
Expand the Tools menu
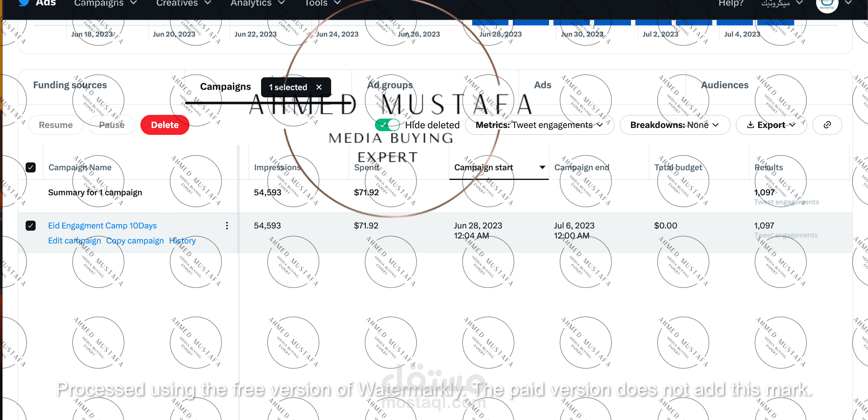323,3
